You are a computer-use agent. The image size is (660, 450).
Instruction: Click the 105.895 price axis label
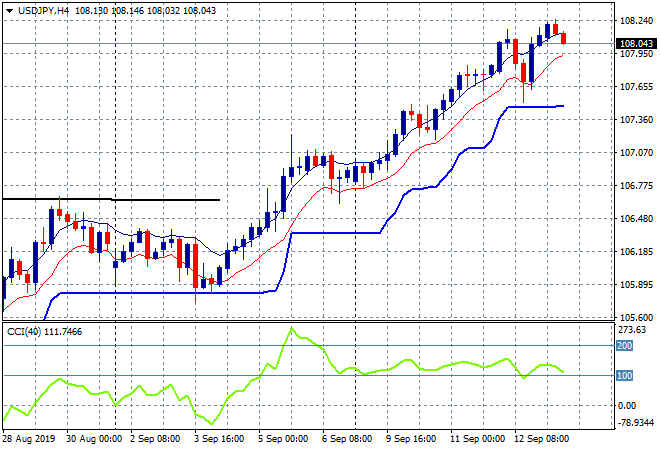(636, 285)
